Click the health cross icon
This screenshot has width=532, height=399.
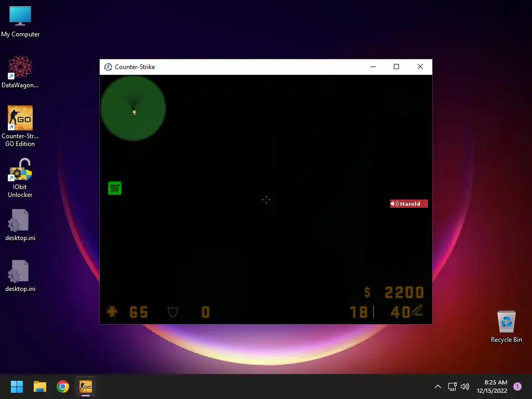tap(112, 312)
